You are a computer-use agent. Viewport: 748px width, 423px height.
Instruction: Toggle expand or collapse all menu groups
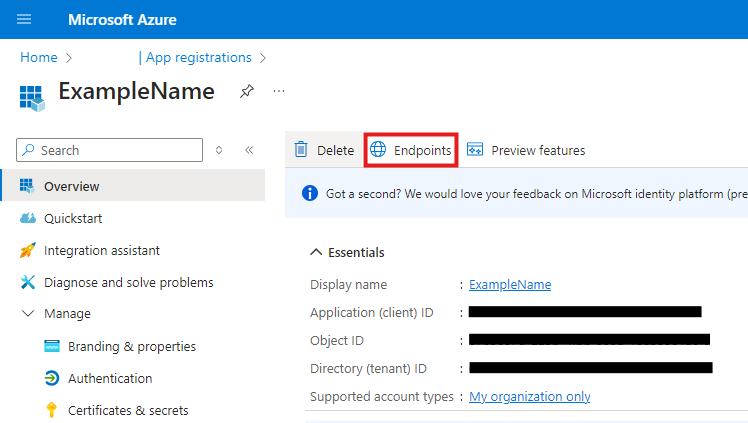click(219, 150)
